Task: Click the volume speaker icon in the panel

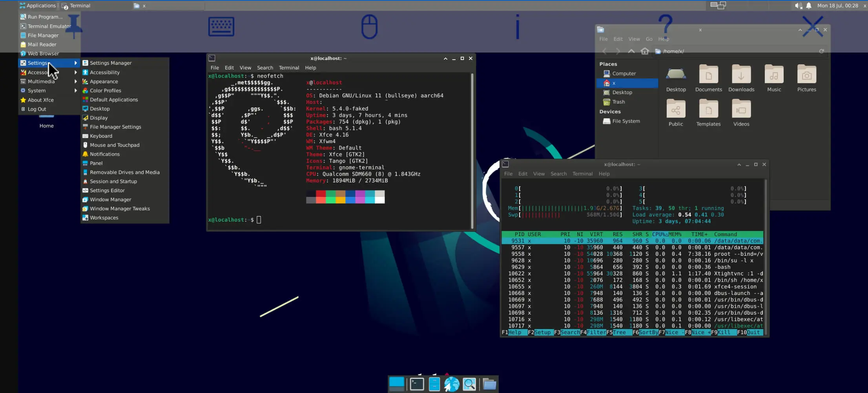Action: 798,5
